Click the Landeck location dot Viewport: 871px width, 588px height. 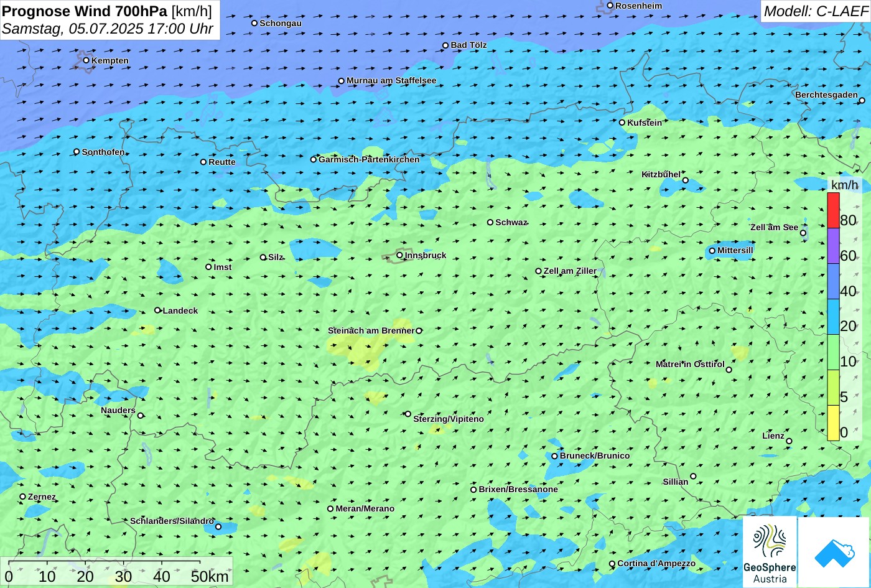[157, 310]
